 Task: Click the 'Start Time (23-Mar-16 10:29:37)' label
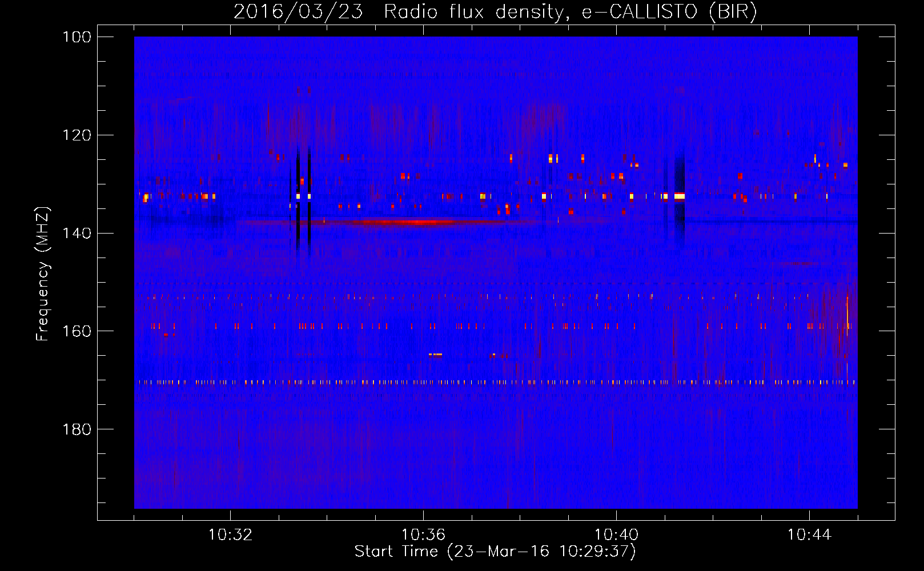pyautogui.click(x=495, y=552)
